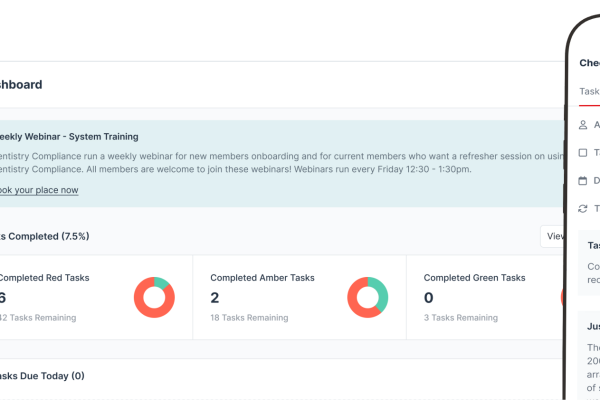Click '3 Tasks Remaining' text

tap(461, 318)
